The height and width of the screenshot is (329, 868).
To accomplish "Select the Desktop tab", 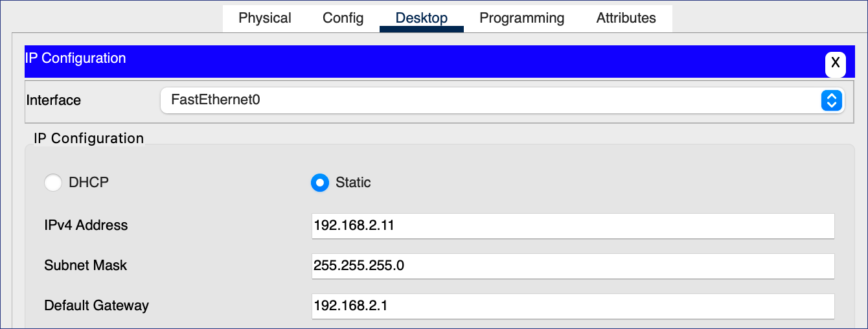I will pos(421,18).
